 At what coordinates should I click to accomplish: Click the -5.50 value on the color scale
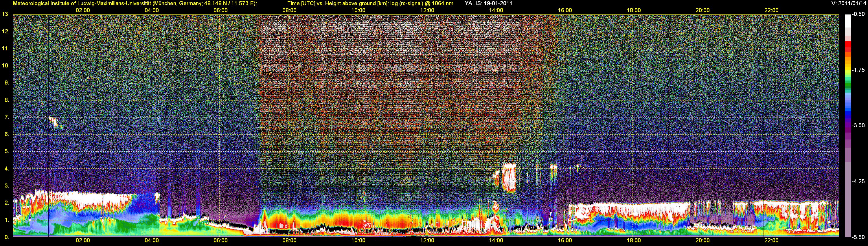858,237
